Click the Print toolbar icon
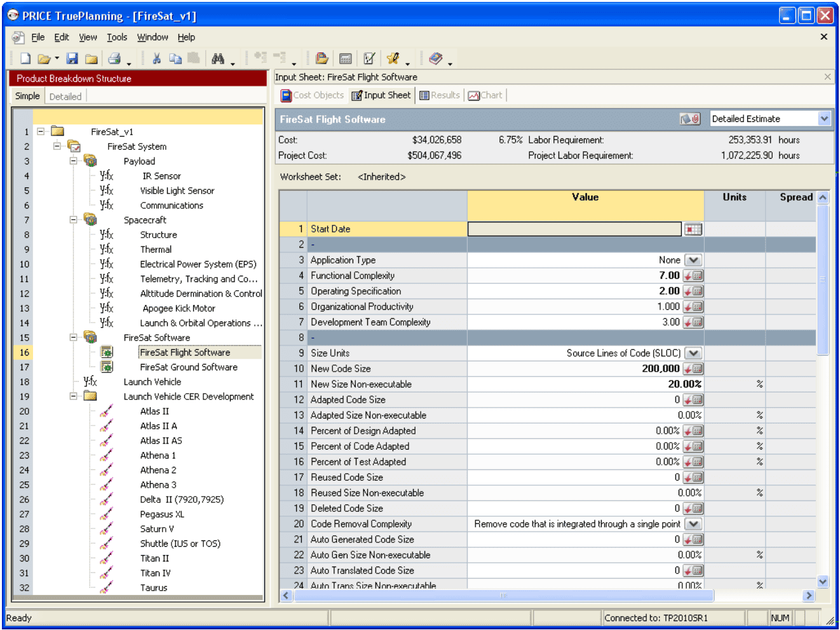The width and height of the screenshot is (840, 630). coord(114,59)
